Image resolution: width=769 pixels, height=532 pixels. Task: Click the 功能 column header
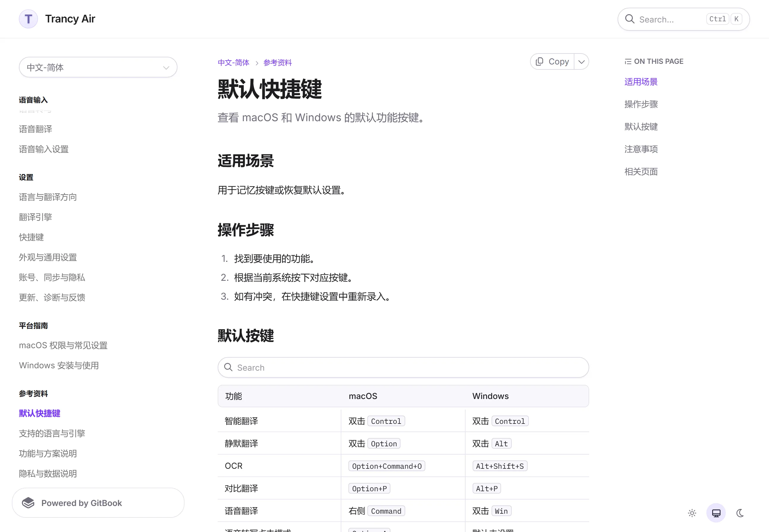point(233,396)
